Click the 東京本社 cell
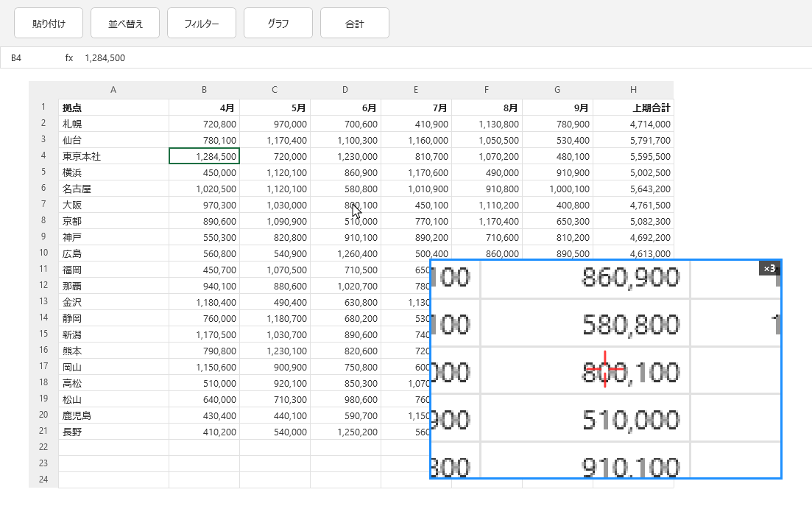Image resolution: width=812 pixels, height=509 pixels. [x=114, y=157]
